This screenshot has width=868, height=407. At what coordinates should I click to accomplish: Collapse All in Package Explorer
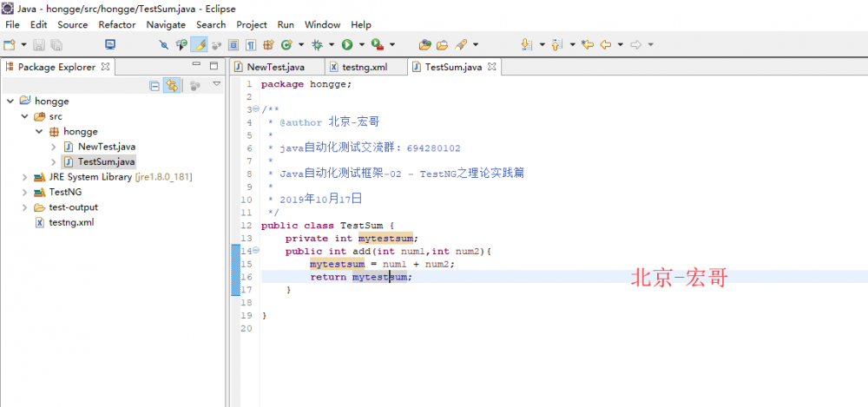pyautogui.click(x=155, y=85)
